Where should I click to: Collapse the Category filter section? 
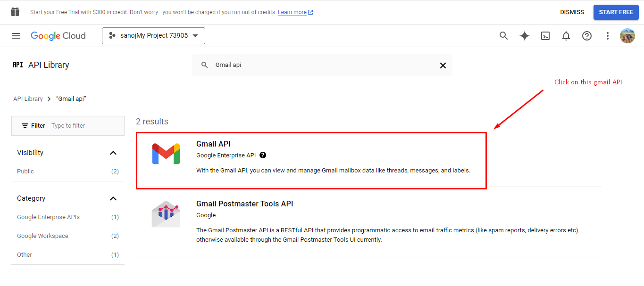113,198
